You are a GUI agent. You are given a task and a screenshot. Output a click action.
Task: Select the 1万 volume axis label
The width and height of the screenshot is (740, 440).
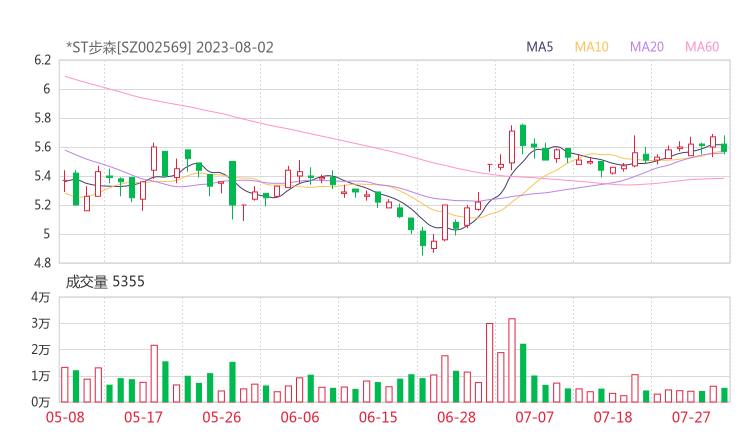tap(41, 376)
